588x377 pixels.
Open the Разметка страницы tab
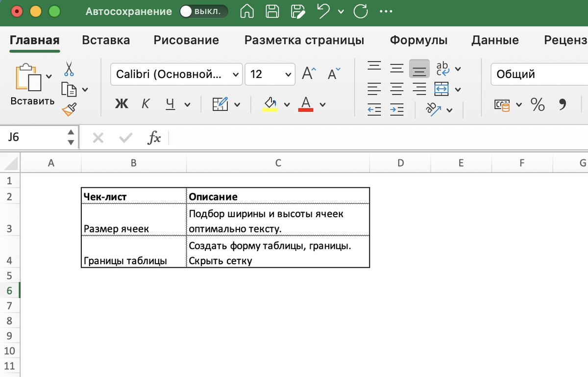click(x=304, y=40)
